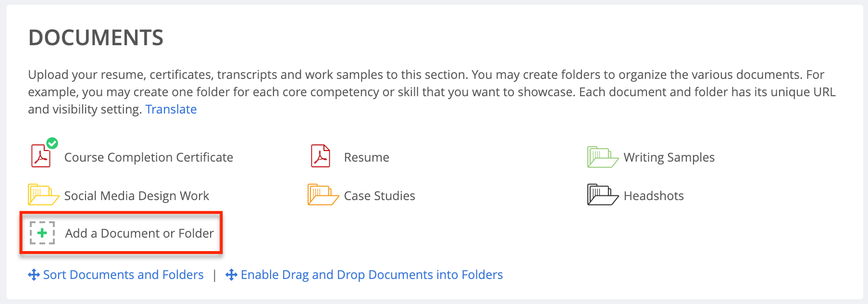
Task: Click the move arrows icon beside Sort Documents
Action: (34, 275)
